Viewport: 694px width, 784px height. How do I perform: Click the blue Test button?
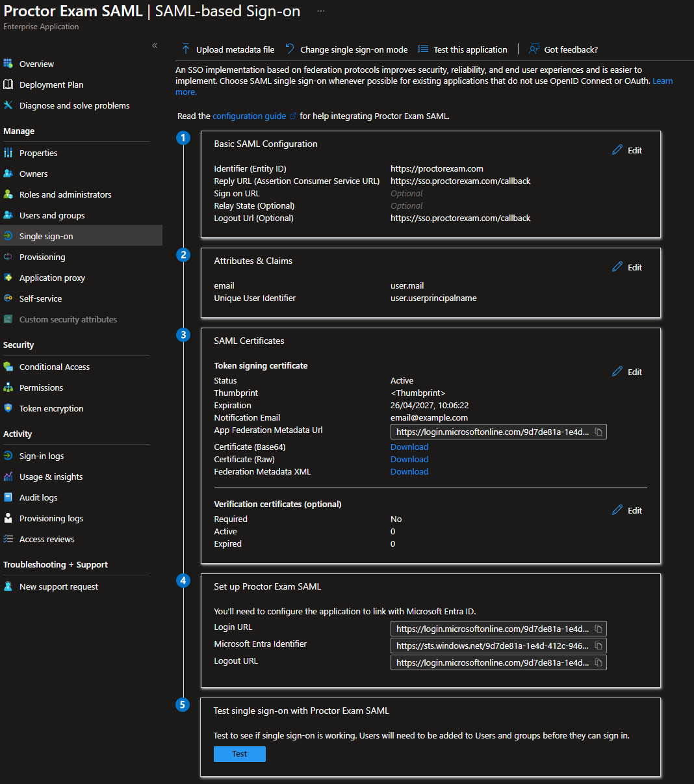click(x=240, y=754)
